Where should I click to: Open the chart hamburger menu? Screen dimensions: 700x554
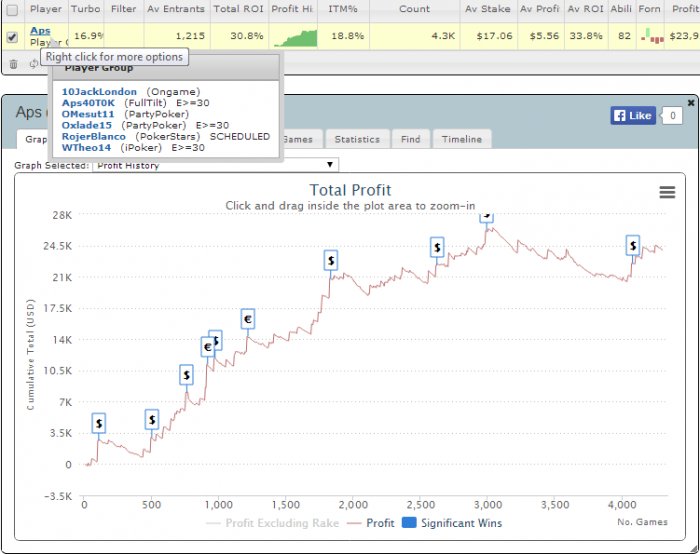click(x=667, y=193)
